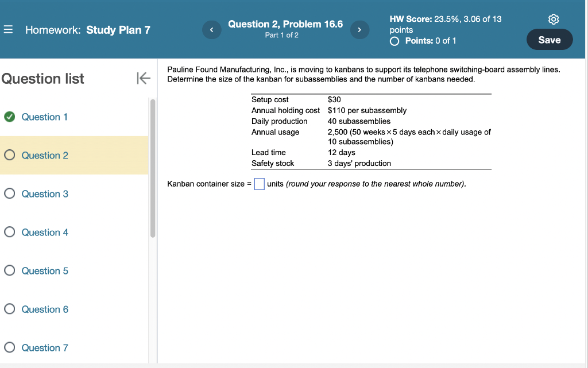This screenshot has height=368, width=588.
Task: Click the green checkmark on Question 1
Action: 9,117
